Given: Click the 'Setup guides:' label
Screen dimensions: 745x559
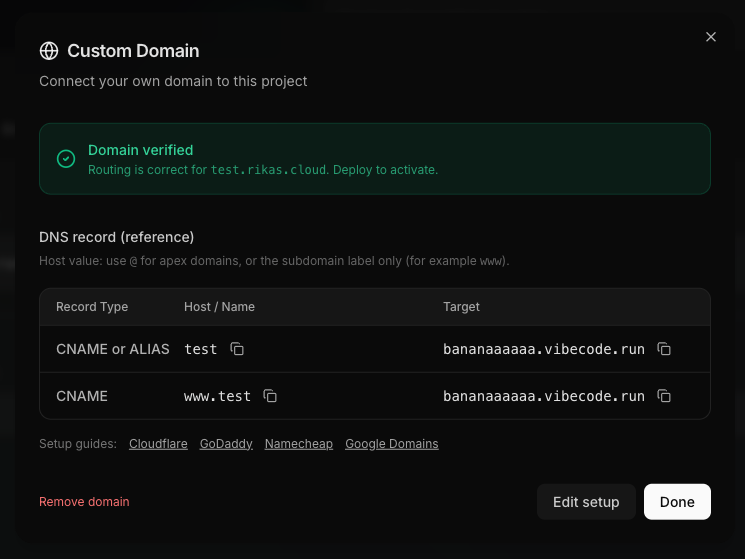Looking at the screenshot, I should (x=78, y=444).
